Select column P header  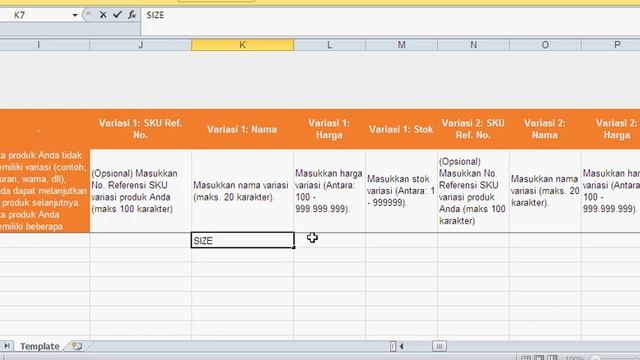click(x=611, y=45)
